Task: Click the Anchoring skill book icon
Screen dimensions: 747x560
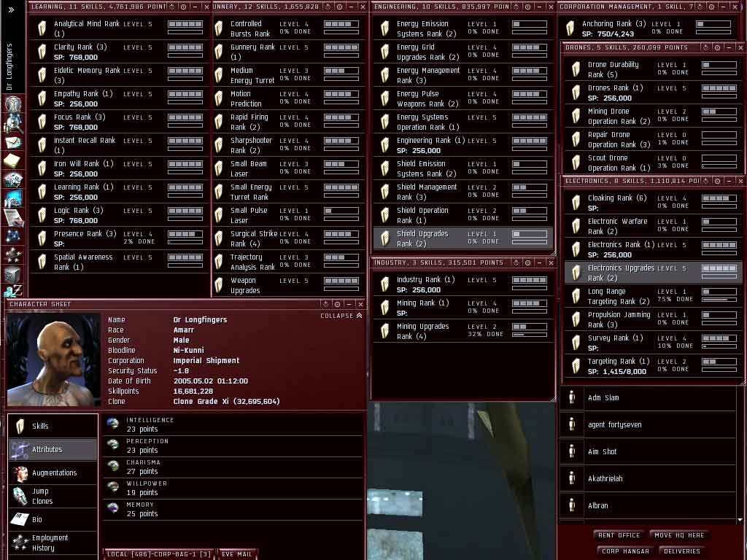Action: (570, 28)
